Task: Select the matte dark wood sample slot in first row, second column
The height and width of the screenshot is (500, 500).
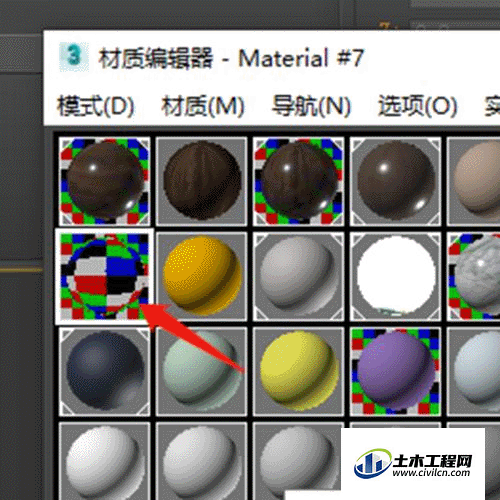Action: point(202,181)
